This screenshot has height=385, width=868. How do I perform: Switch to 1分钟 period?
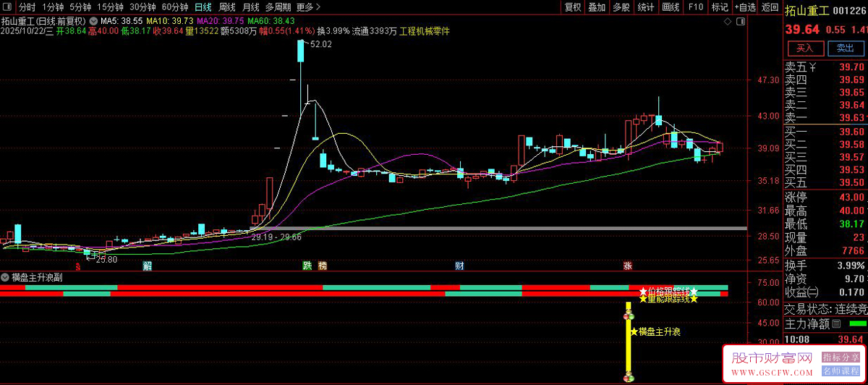click(54, 7)
